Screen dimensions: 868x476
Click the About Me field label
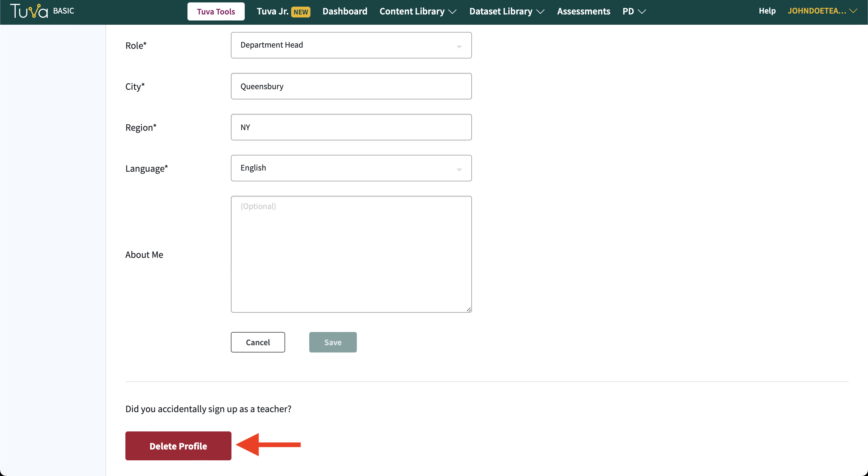[x=144, y=255]
